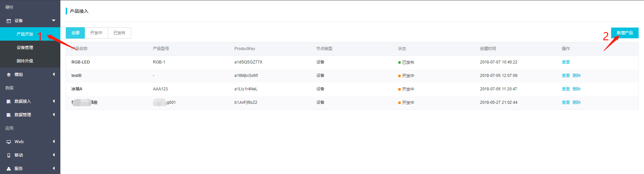
Task: Click the 模组 layers icon
Action: tap(9, 75)
